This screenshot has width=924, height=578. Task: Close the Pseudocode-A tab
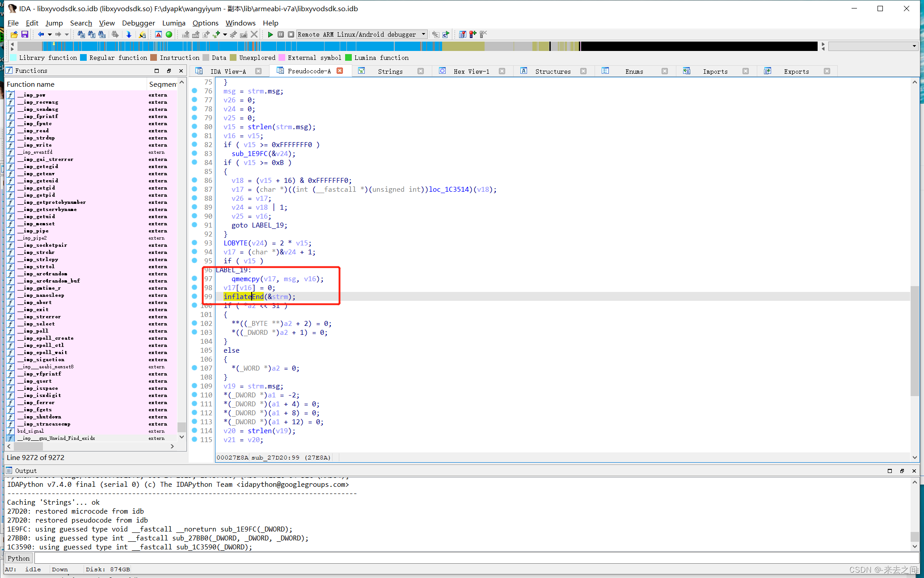[x=340, y=71]
